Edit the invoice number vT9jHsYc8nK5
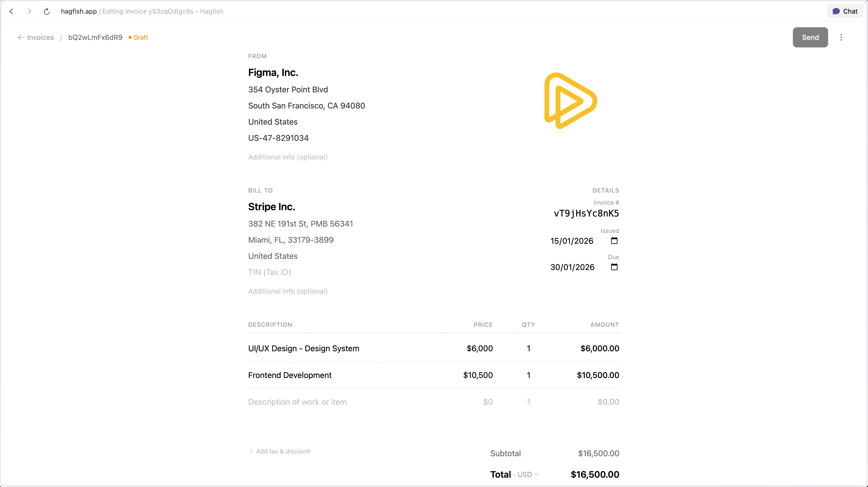The image size is (868, 487). (x=586, y=213)
